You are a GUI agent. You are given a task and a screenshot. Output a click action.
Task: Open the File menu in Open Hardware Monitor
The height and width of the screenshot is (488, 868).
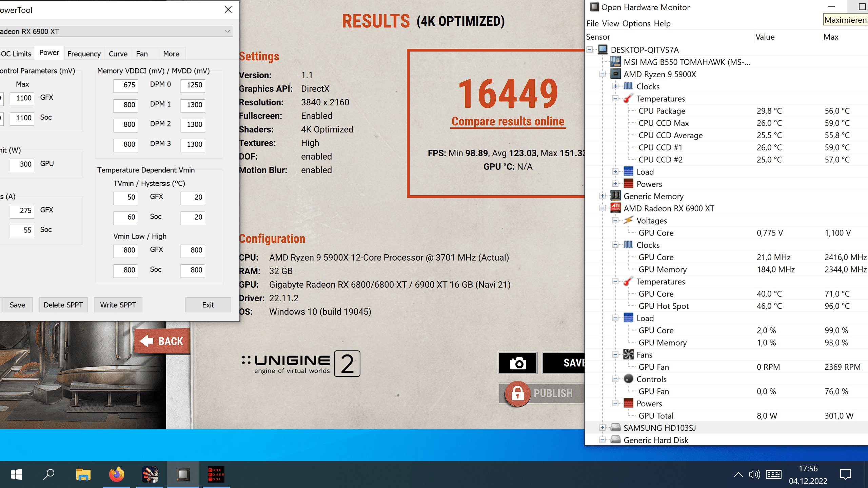[592, 23]
